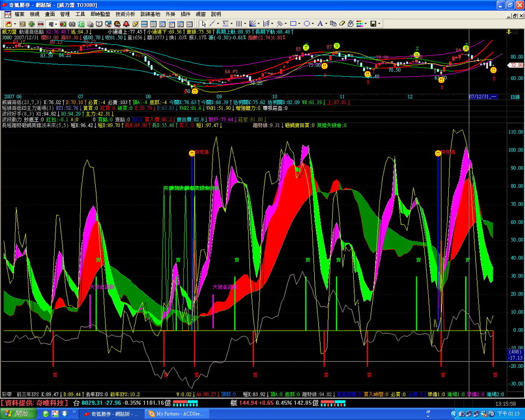
Task: Expand the vertical lines tool dropdown
Action: pyautogui.click(x=245, y=24)
